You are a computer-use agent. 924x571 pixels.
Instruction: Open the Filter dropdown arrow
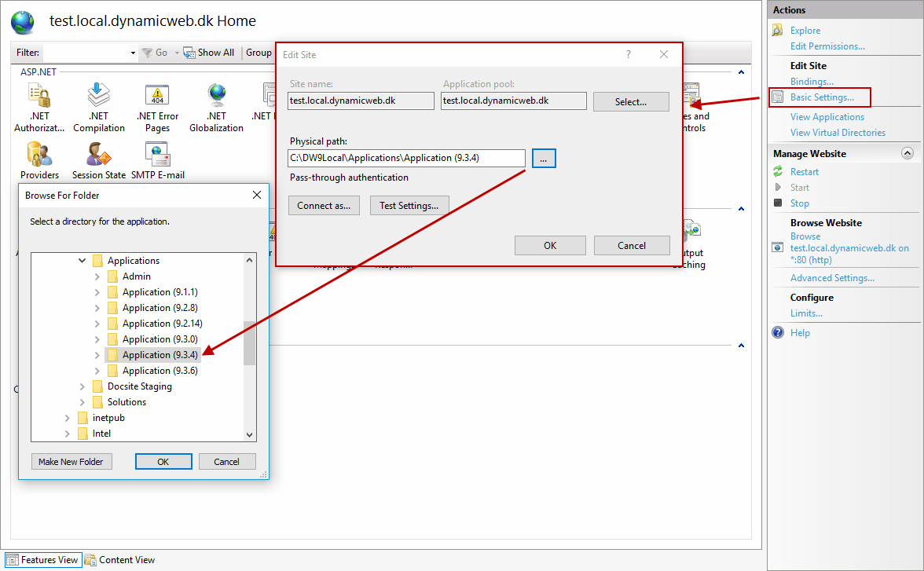click(133, 53)
